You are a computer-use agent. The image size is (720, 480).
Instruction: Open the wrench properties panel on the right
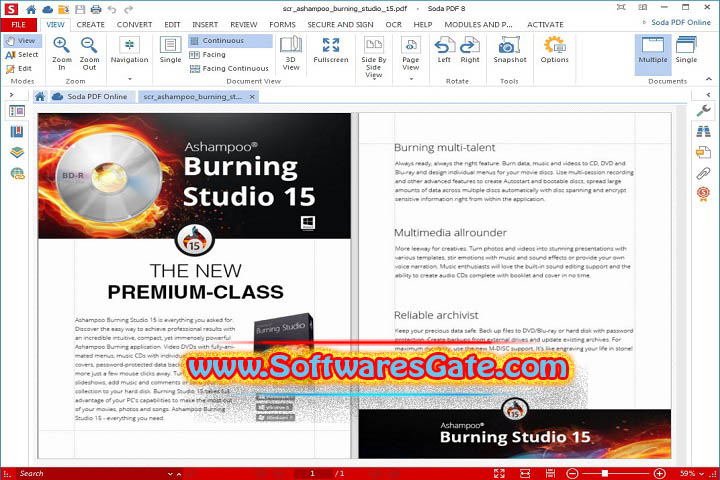[x=703, y=111]
